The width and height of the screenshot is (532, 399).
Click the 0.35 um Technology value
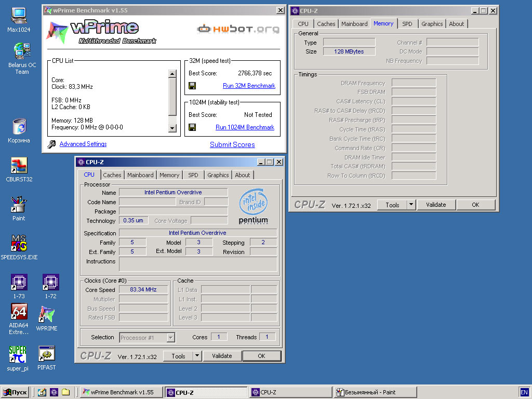coord(134,220)
